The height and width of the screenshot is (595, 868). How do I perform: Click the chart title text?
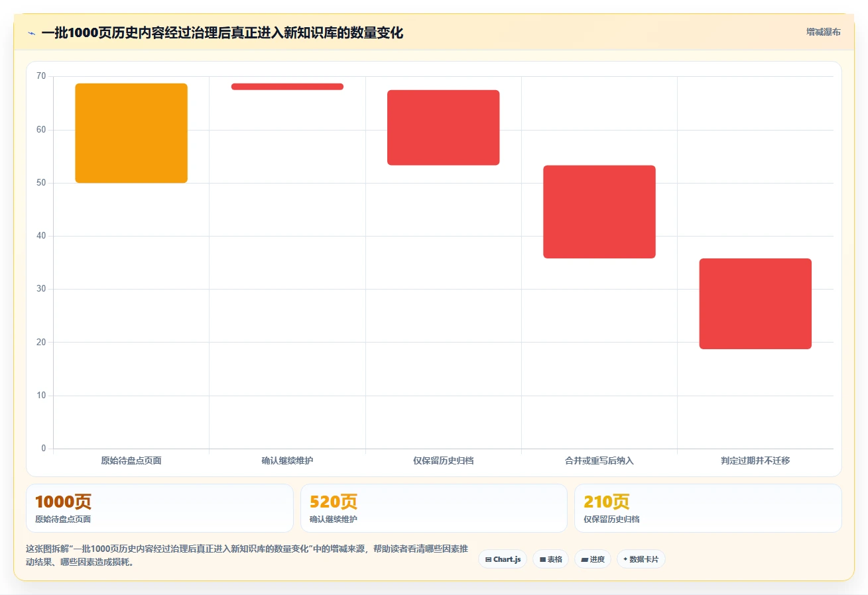[222, 32]
